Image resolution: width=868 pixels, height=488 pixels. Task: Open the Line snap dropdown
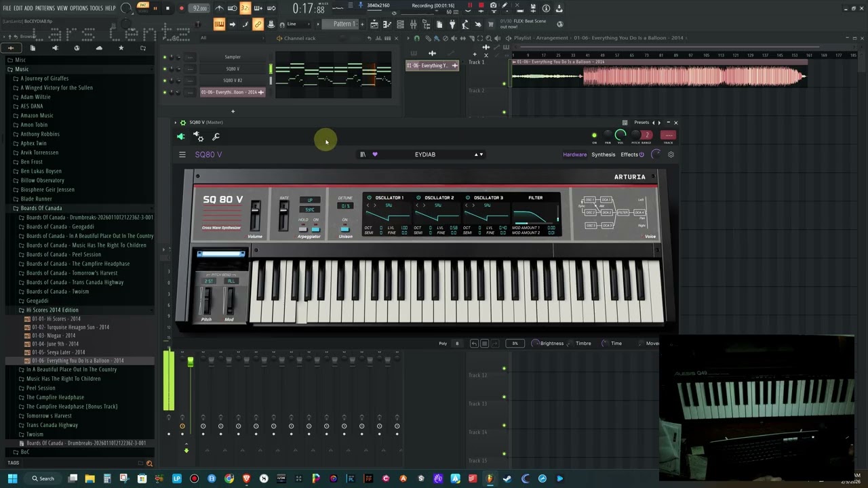click(297, 24)
